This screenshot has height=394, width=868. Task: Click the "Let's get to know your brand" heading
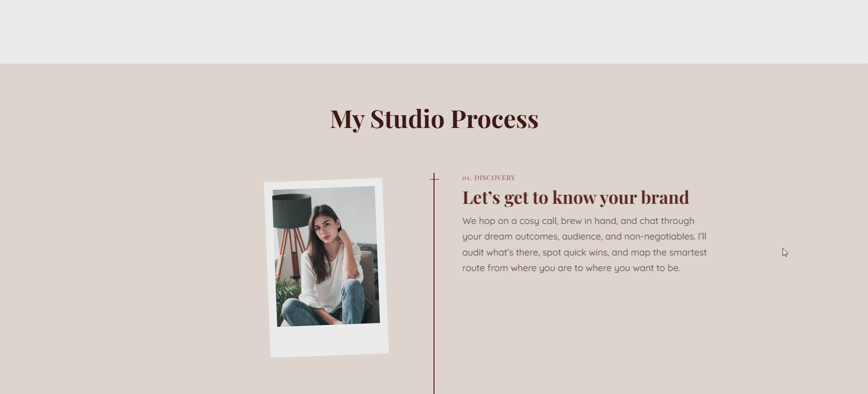(x=576, y=197)
